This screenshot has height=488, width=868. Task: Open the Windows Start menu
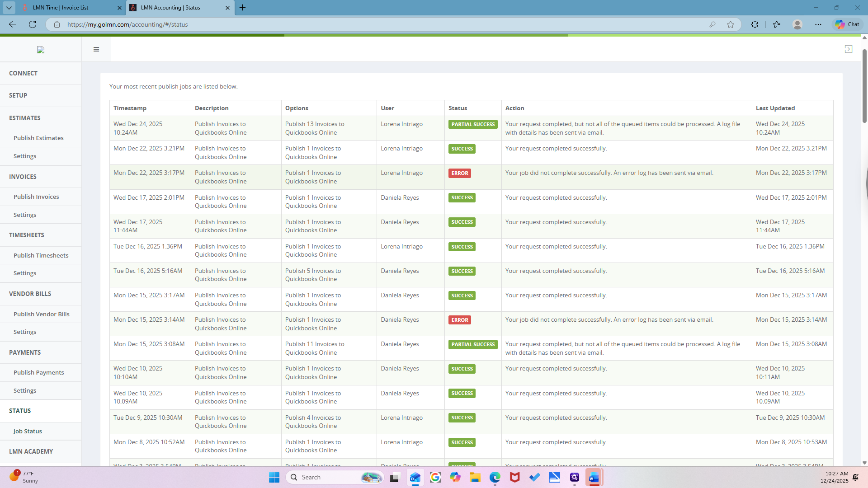[274, 477]
